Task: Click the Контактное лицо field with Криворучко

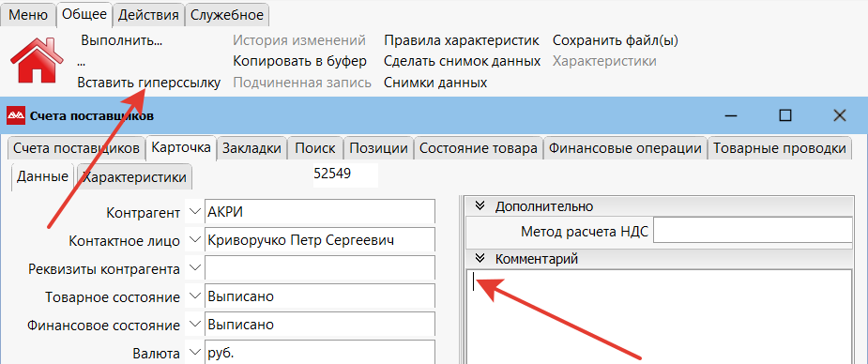Action: 319,240
